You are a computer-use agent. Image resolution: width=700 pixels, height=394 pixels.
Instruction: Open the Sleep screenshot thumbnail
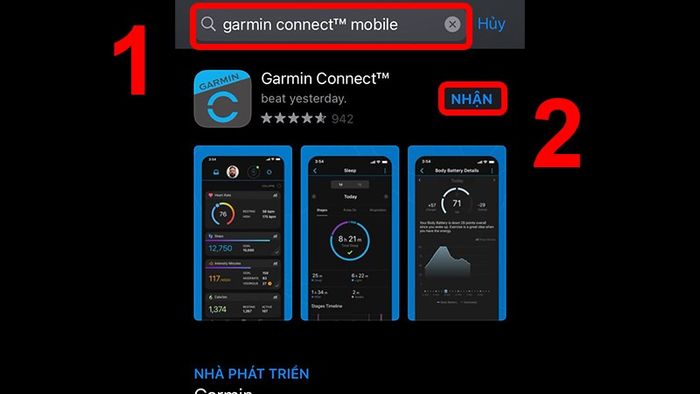click(x=350, y=233)
